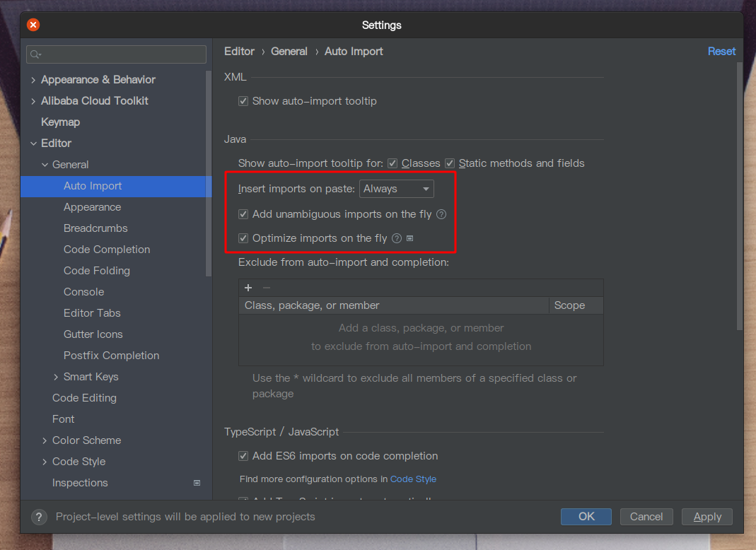This screenshot has height=550, width=756.
Task: Click the Scope column header
Action: click(576, 305)
